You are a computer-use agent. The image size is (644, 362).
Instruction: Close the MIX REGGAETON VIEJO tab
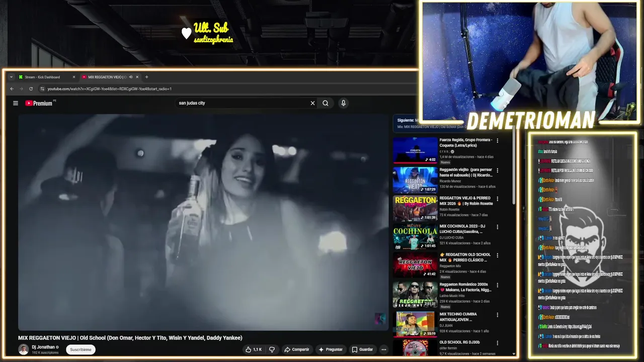coord(137,77)
